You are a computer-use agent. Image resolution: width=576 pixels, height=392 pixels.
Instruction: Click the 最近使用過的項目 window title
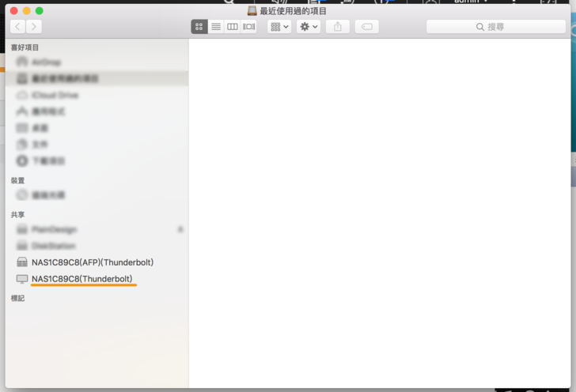point(293,11)
